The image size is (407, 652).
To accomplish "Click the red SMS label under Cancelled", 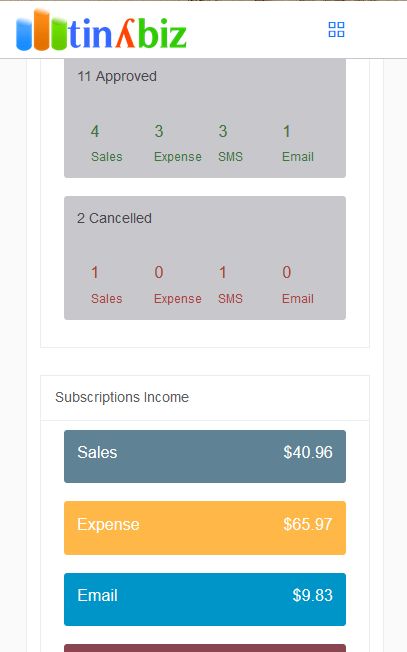I will tap(230, 299).
